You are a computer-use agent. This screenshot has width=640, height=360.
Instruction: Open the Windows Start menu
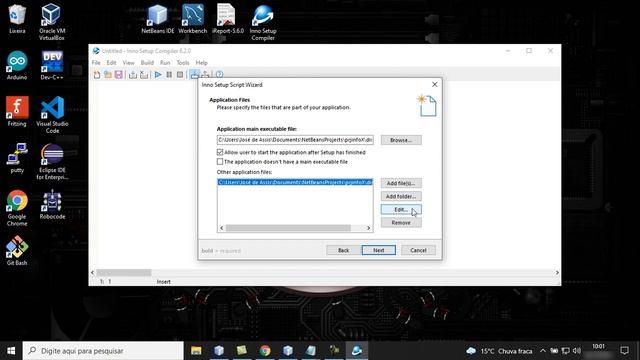click(11, 351)
